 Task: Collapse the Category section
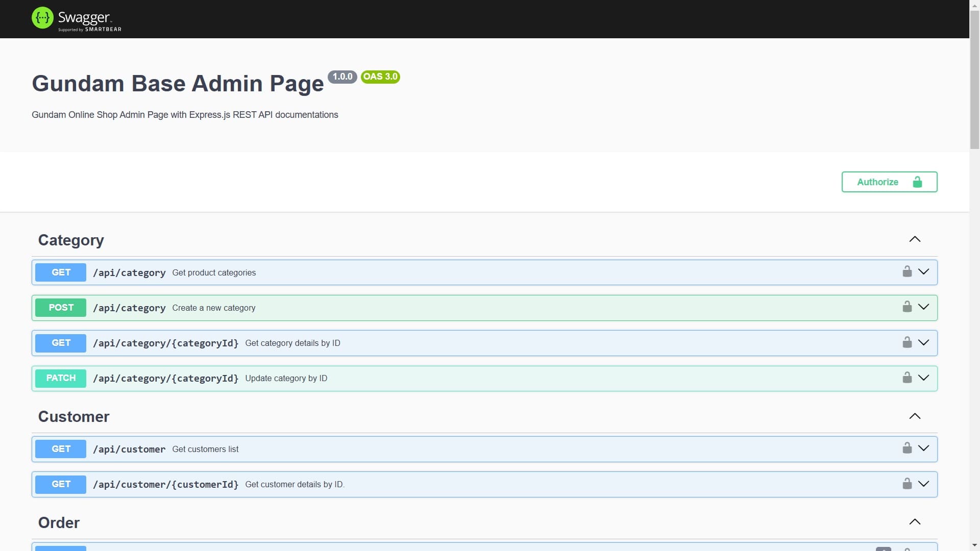point(915,239)
